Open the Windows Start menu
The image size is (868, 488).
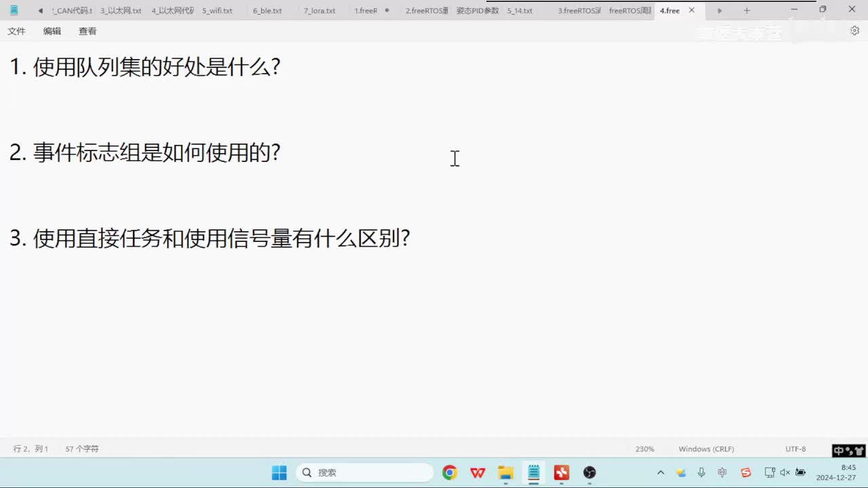click(279, 472)
